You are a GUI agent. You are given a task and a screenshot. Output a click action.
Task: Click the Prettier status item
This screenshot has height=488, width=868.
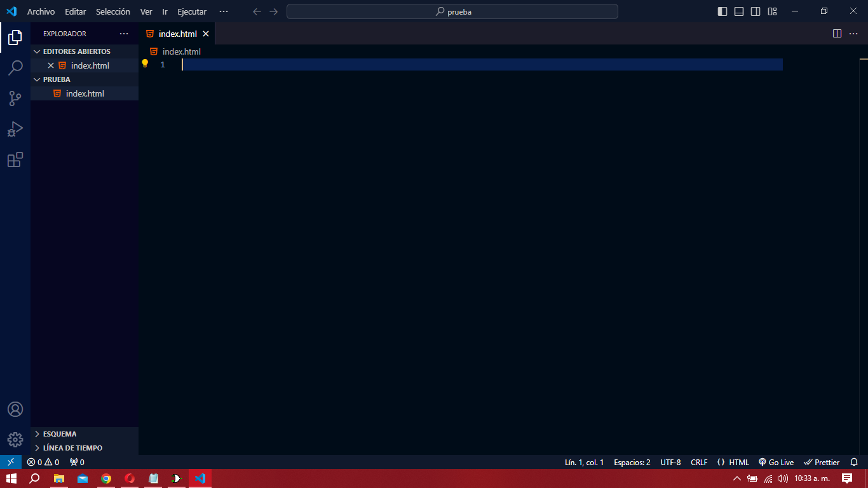click(822, 462)
